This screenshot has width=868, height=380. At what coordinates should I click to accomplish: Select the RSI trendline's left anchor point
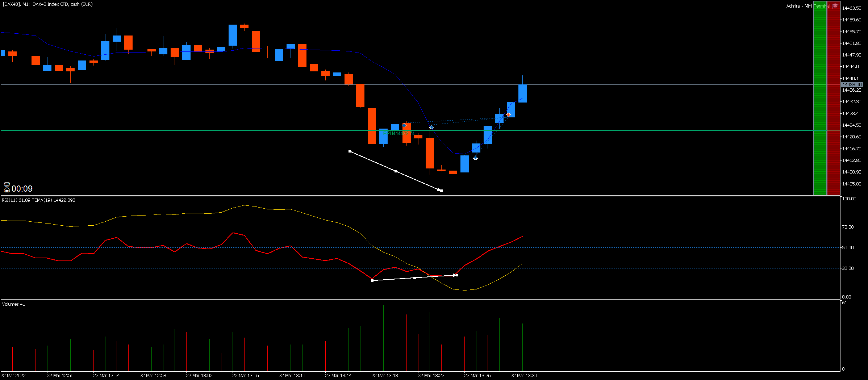coord(372,280)
